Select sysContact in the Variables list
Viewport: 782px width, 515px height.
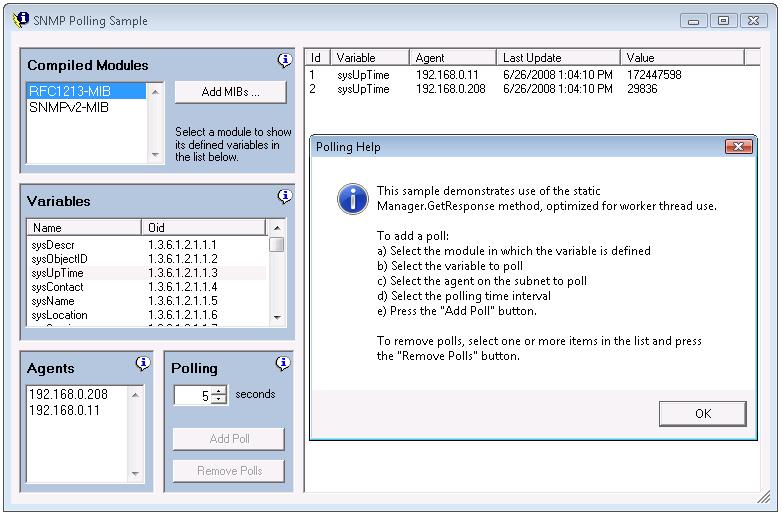(x=58, y=287)
